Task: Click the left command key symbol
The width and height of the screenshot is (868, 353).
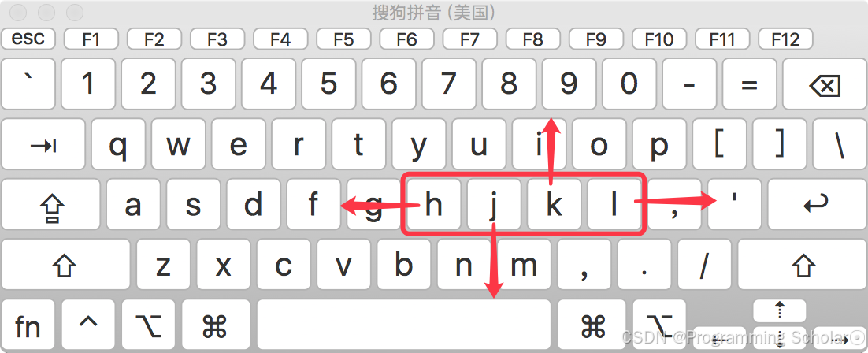Action: click(x=215, y=325)
